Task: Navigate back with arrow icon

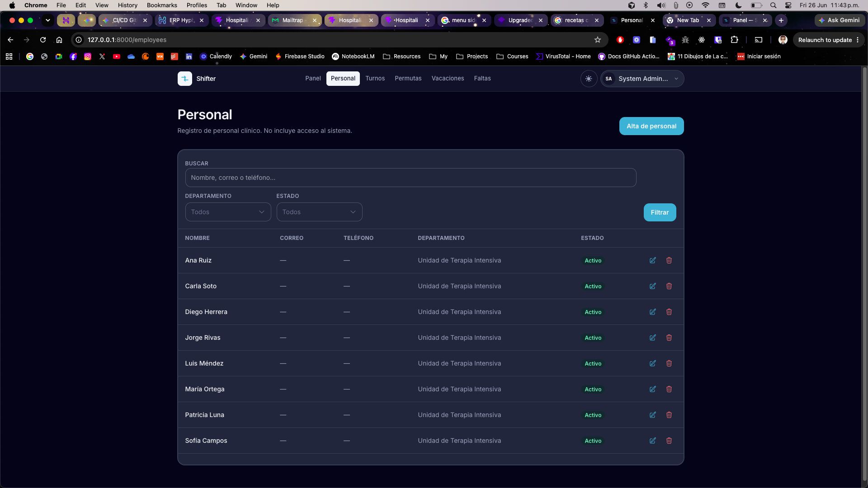Action: [x=10, y=40]
